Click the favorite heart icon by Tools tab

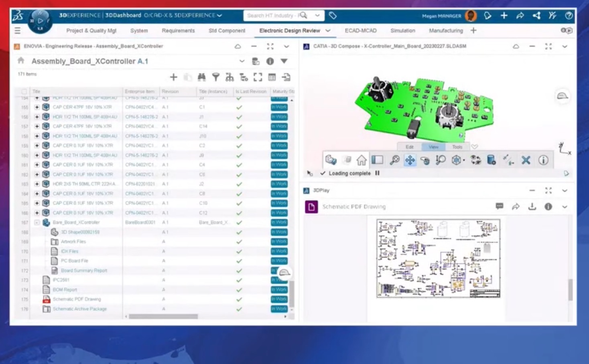[x=475, y=147]
